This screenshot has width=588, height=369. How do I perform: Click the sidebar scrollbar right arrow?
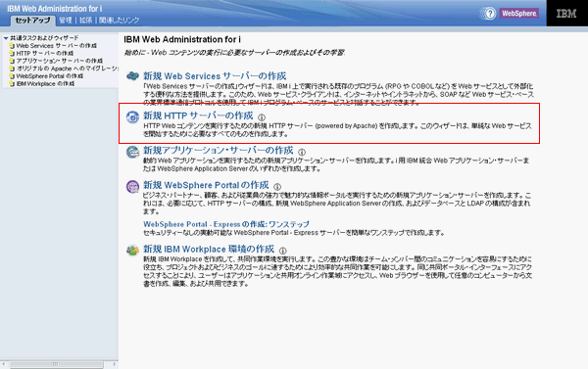coord(115,364)
